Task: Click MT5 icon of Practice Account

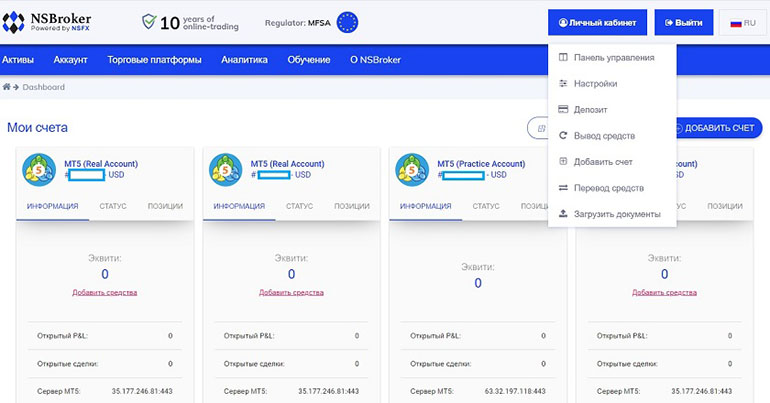Action: click(412, 170)
